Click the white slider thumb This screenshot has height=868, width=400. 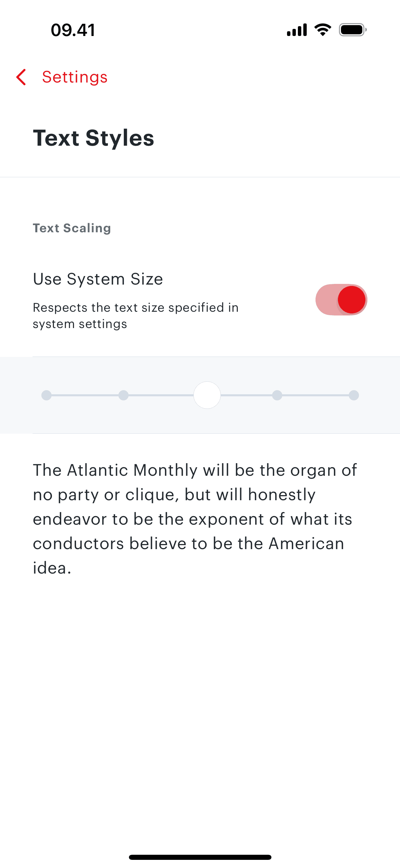(x=207, y=395)
